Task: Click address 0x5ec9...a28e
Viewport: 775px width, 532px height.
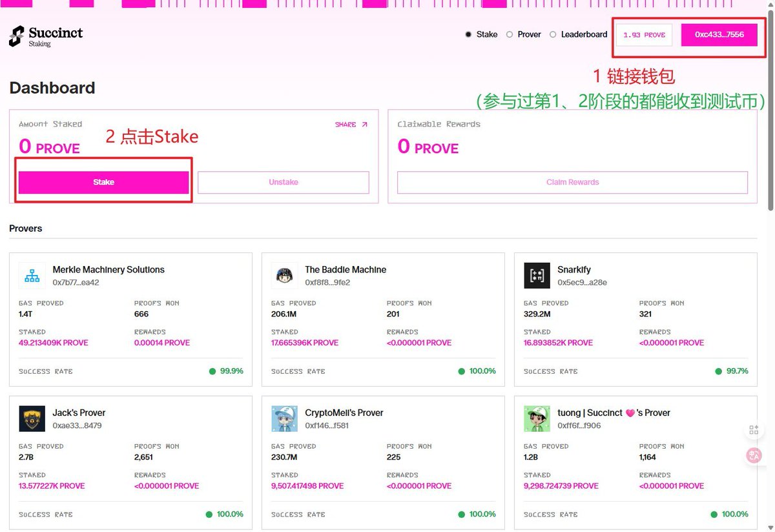Action: [x=582, y=282]
